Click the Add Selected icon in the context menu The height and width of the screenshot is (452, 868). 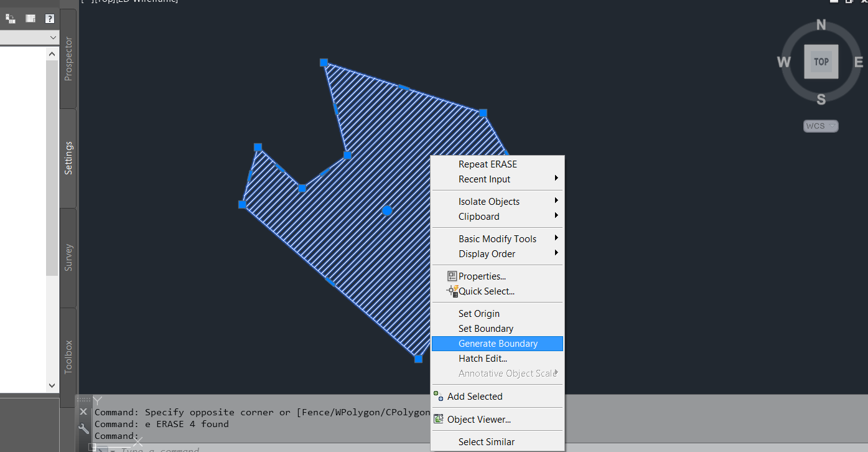pyautogui.click(x=439, y=396)
